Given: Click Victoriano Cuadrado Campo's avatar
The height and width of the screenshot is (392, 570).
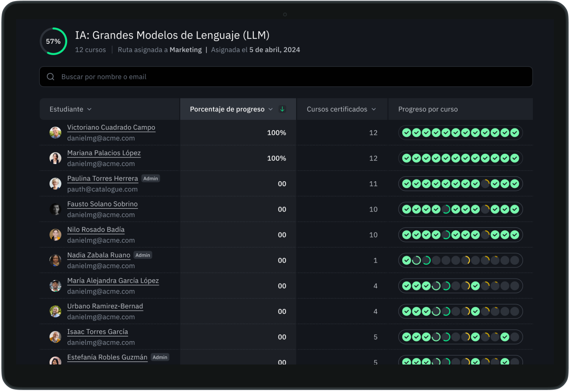Looking at the screenshot, I should [x=55, y=133].
